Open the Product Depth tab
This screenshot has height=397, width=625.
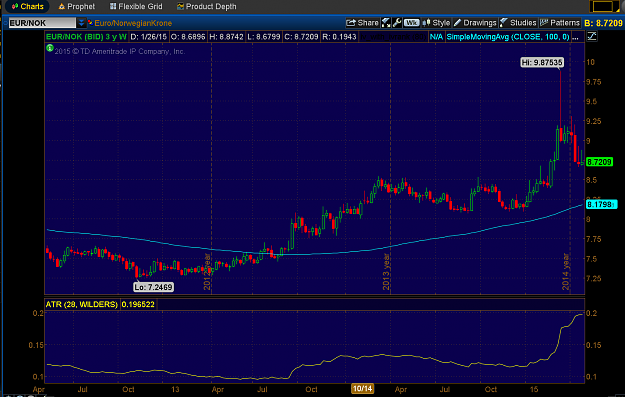coord(206,6)
